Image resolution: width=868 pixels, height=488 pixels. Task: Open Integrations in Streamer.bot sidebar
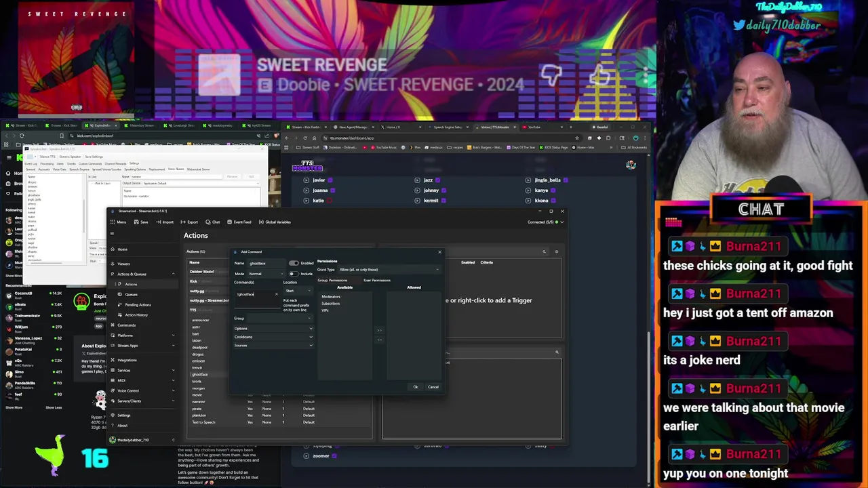(x=127, y=360)
